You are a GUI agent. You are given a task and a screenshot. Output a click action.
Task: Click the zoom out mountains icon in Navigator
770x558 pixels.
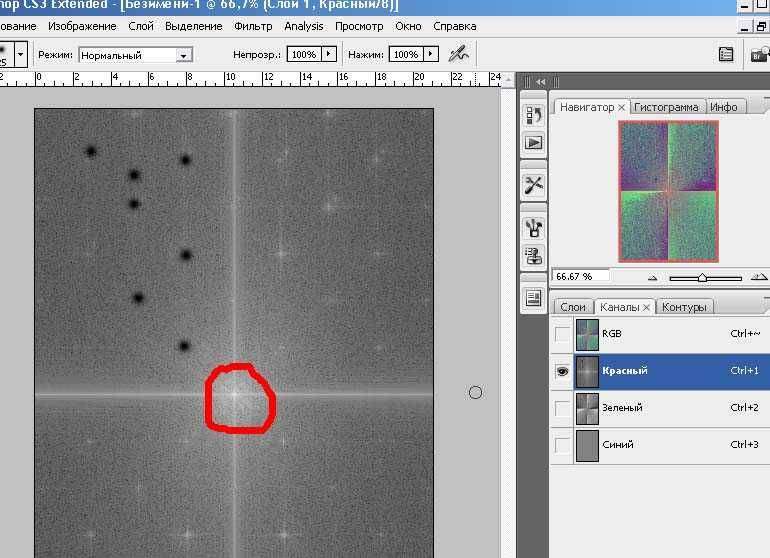point(653,277)
